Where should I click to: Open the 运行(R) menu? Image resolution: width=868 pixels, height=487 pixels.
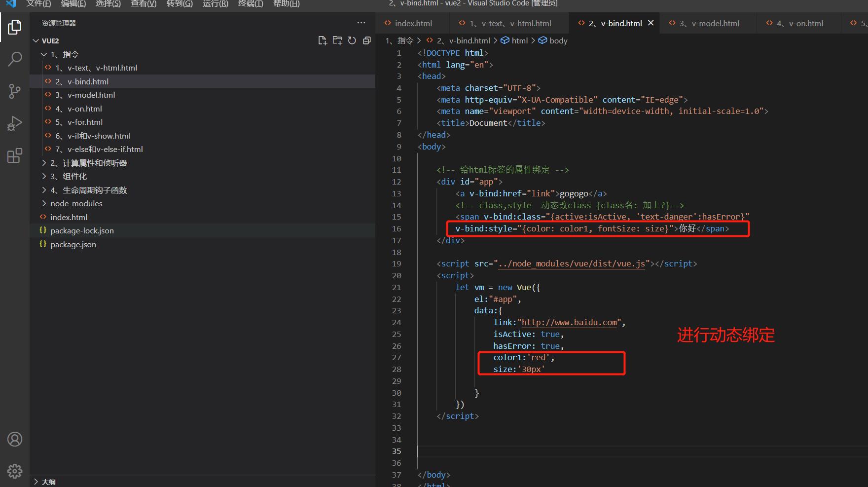pos(216,3)
